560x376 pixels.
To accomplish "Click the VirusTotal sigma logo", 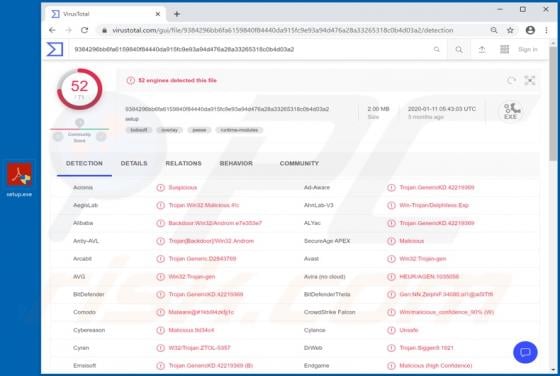I will pyautogui.click(x=55, y=49).
